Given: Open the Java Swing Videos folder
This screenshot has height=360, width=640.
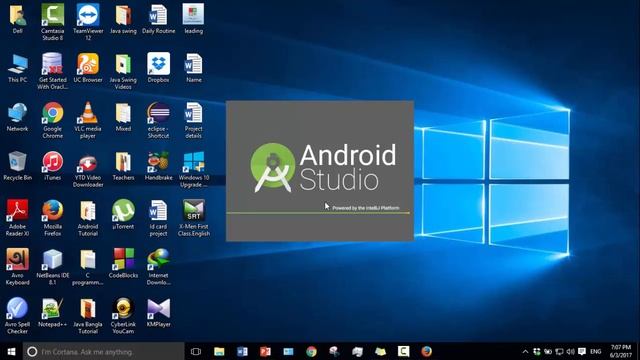Looking at the screenshot, I should [123, 64].
